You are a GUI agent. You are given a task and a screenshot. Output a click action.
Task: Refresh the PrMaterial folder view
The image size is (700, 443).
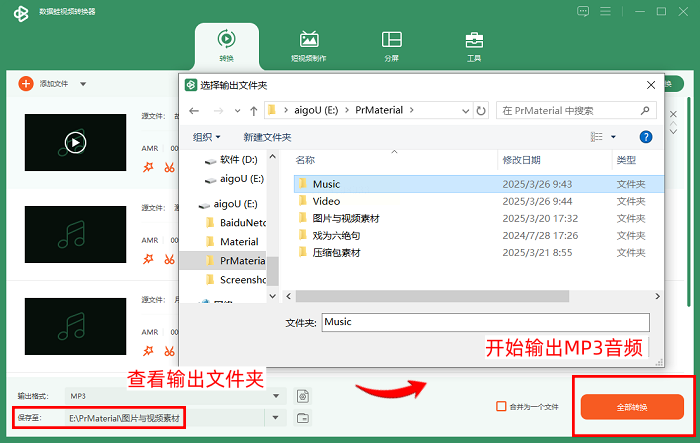482,110
